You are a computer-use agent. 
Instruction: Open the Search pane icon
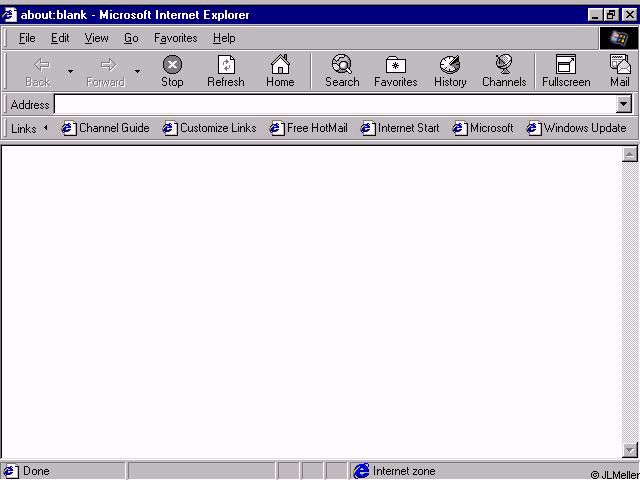(x=342, y=71)
